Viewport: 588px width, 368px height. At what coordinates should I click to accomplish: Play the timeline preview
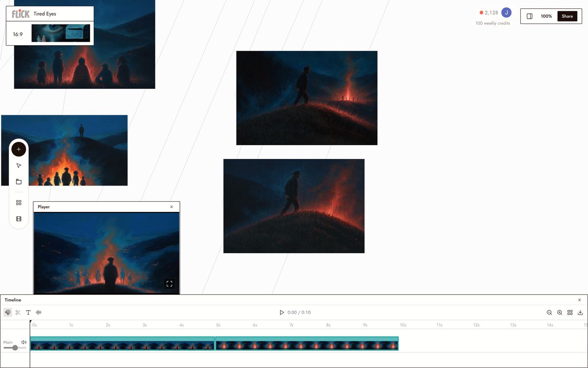(282, 313)
